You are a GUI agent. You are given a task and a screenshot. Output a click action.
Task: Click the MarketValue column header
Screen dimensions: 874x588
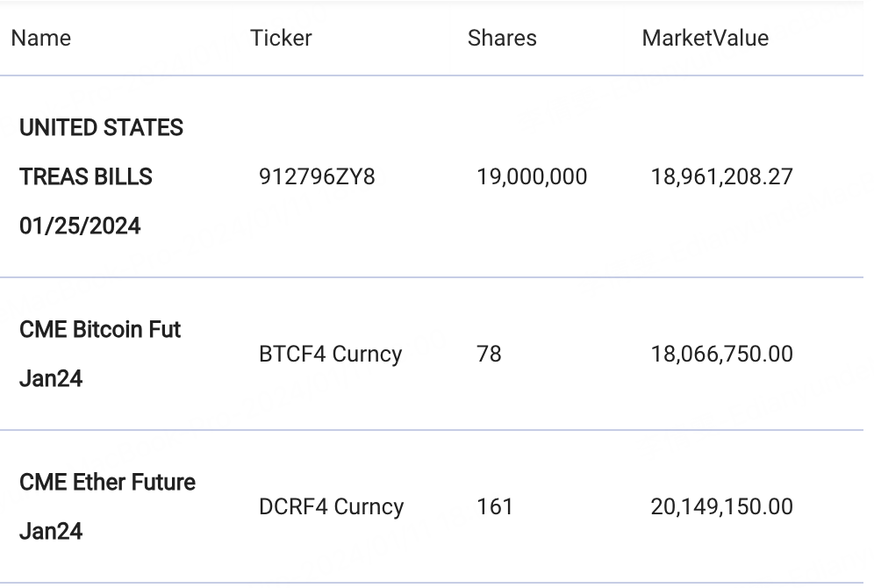[x=706, y=38]
